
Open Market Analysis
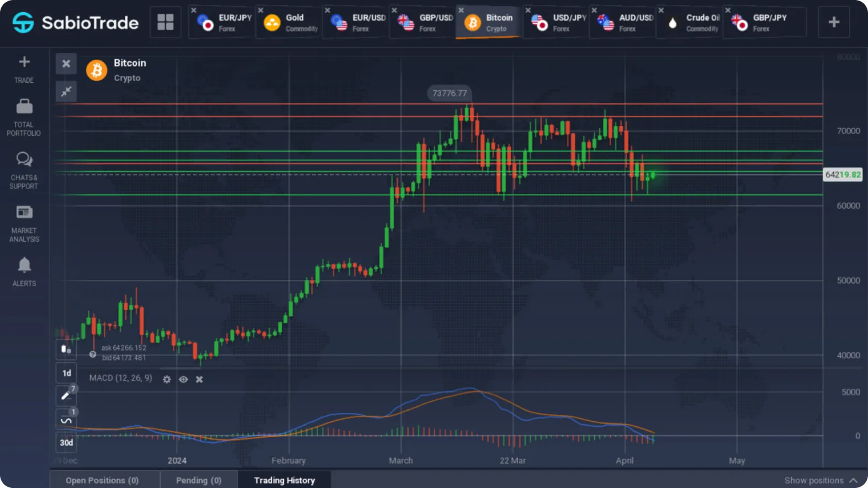[24, 224]
